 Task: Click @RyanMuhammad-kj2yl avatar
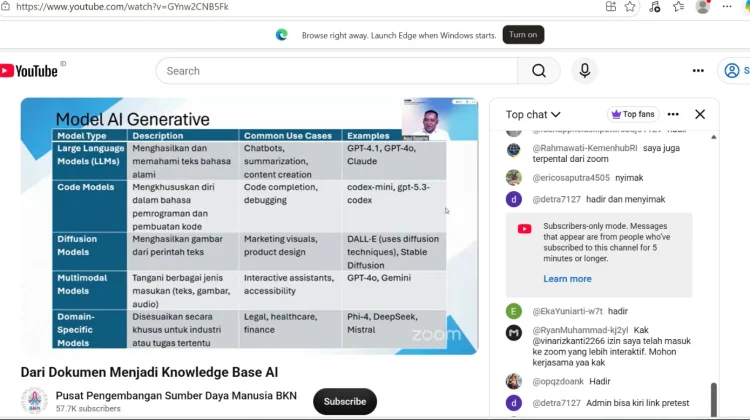[514, 332]
